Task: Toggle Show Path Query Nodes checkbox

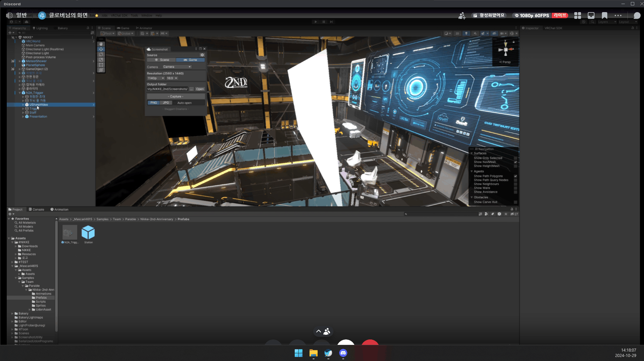Action: click(515, 180)
